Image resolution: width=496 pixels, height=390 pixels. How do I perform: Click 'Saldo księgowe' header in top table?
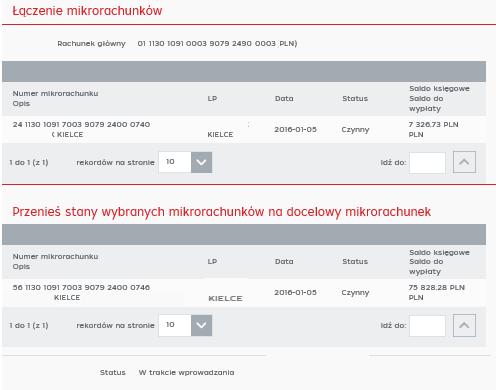[x=439, y=89]
